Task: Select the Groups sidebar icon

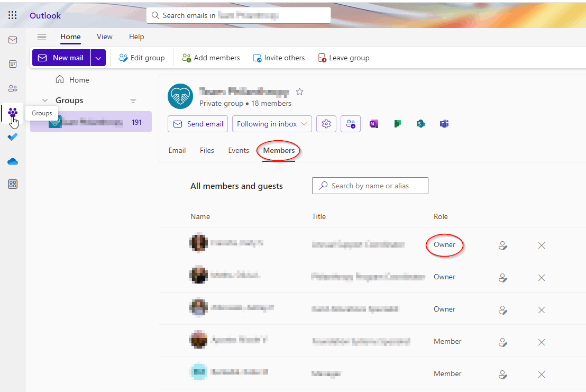Action: [x=13, y=112]
